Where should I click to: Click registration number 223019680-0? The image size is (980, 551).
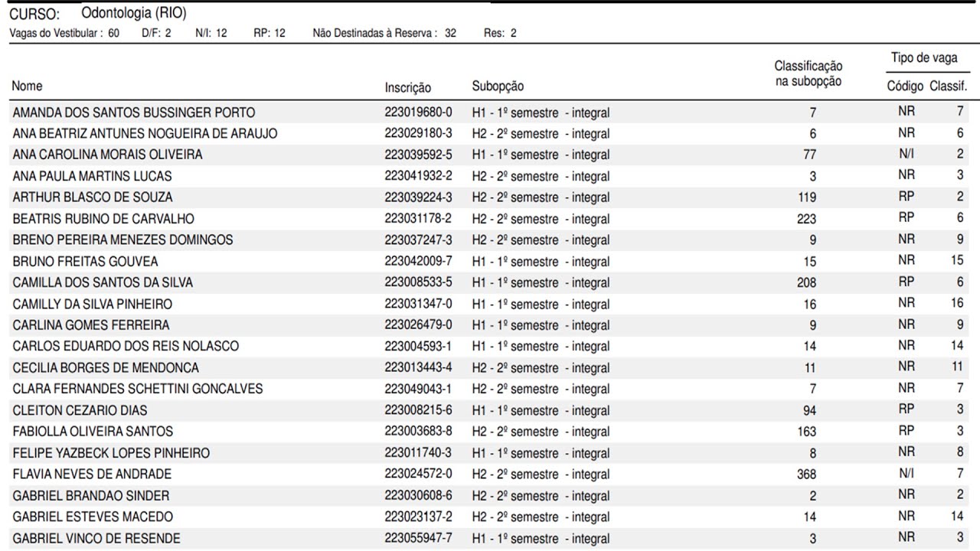(x=418, y=112)
